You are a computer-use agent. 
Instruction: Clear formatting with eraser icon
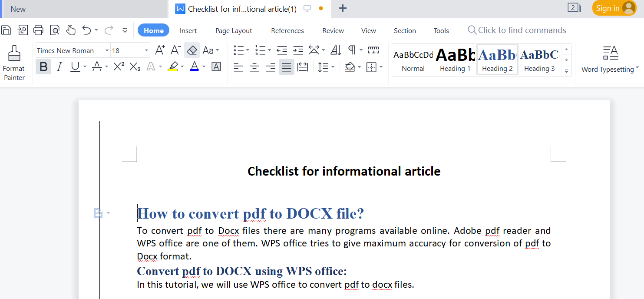coord(192,50)
